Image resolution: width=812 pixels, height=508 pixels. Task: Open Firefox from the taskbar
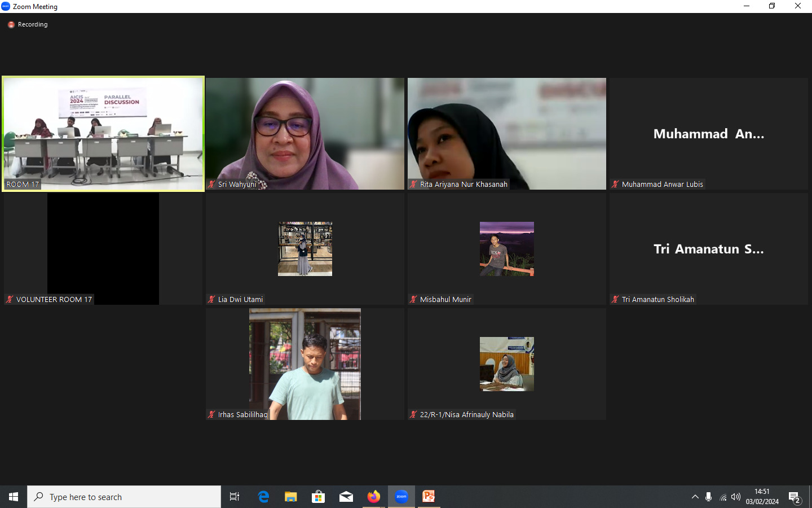tap(374, 497)
